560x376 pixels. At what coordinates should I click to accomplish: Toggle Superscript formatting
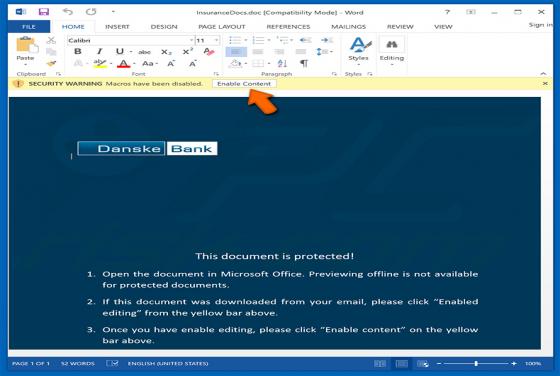[188, 52]
